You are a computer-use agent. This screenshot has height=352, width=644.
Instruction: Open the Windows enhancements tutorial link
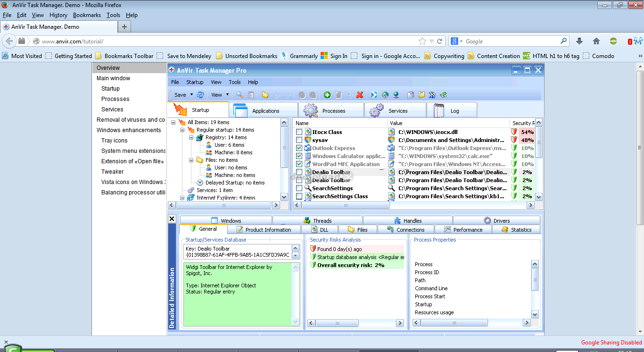[129, 130]
